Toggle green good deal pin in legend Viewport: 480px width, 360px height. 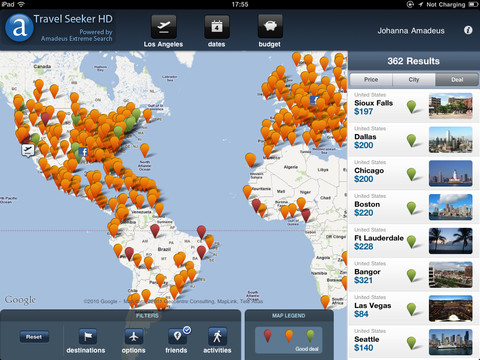pyautogui.click(x=310, y=336)
